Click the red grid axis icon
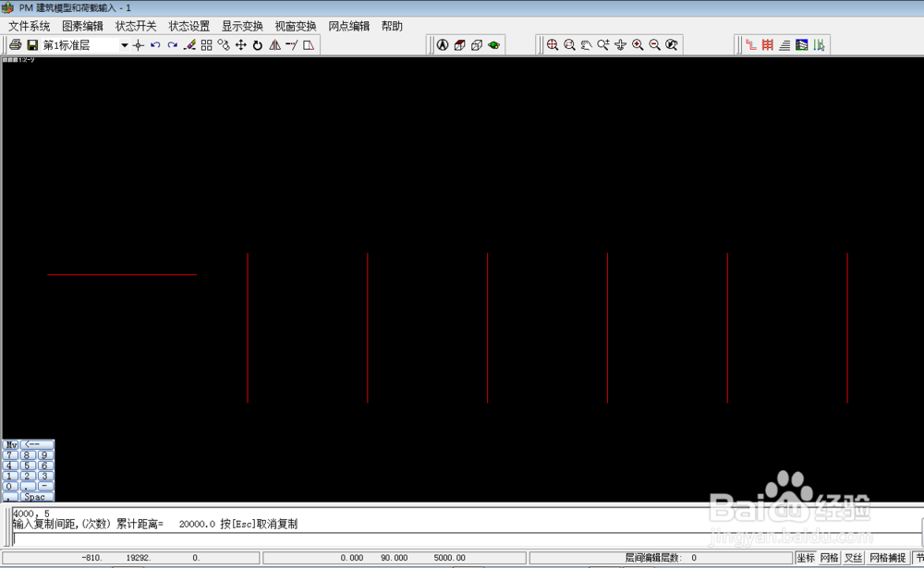Image resolution: width=924 pixels, height=568 pixels. (x=767, y=44)
